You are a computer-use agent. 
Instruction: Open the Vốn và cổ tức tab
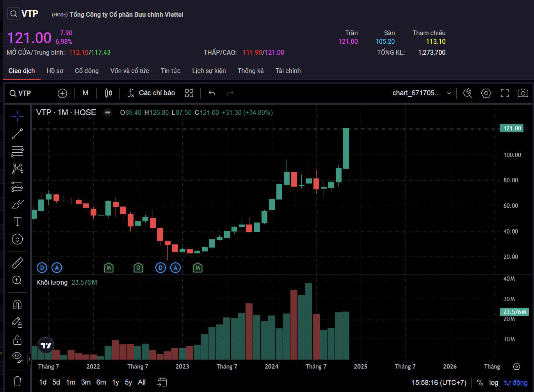(130, 71)
